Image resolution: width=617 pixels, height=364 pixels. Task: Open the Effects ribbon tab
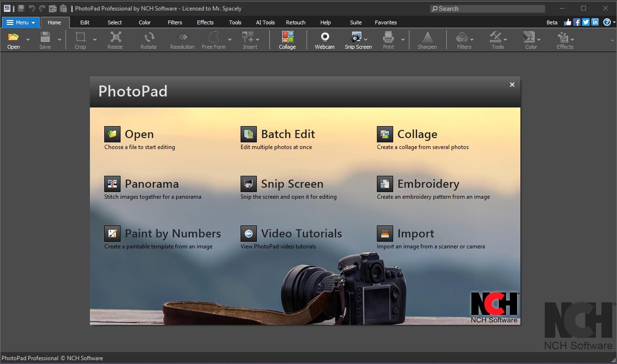(205, 22)
